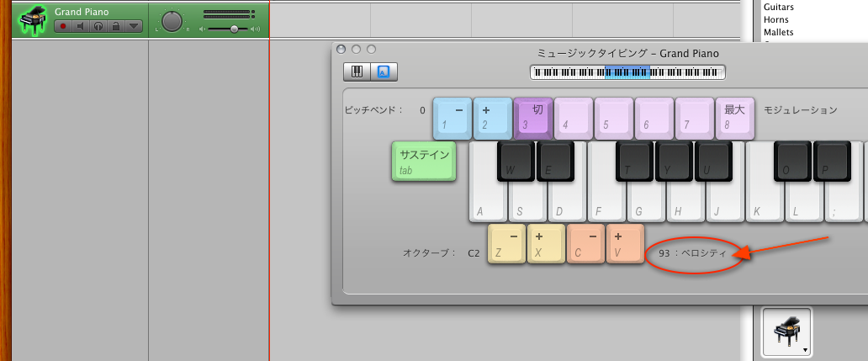Play the white piano key labeled J
Screen dimensions: 868x361
click(725, 202)
